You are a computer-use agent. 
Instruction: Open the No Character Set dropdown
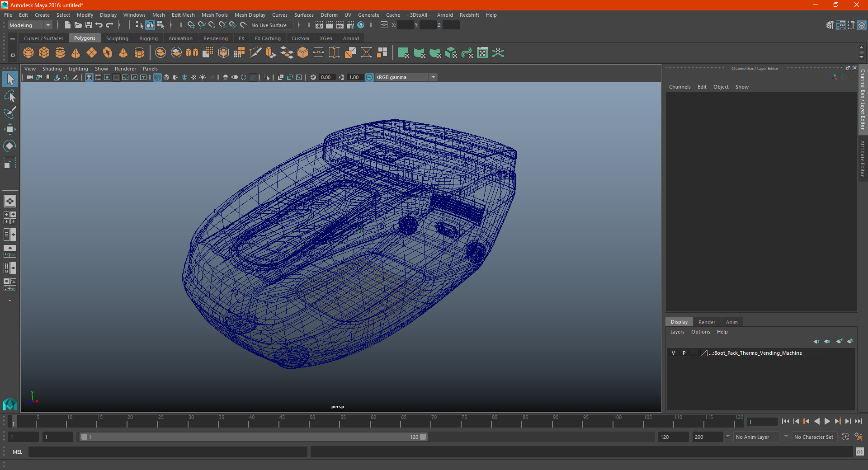814,437
